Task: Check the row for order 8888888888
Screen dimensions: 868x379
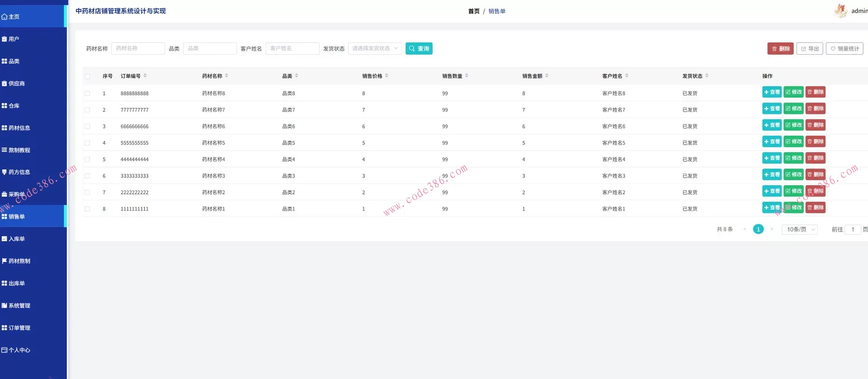Action: (87, 94)
